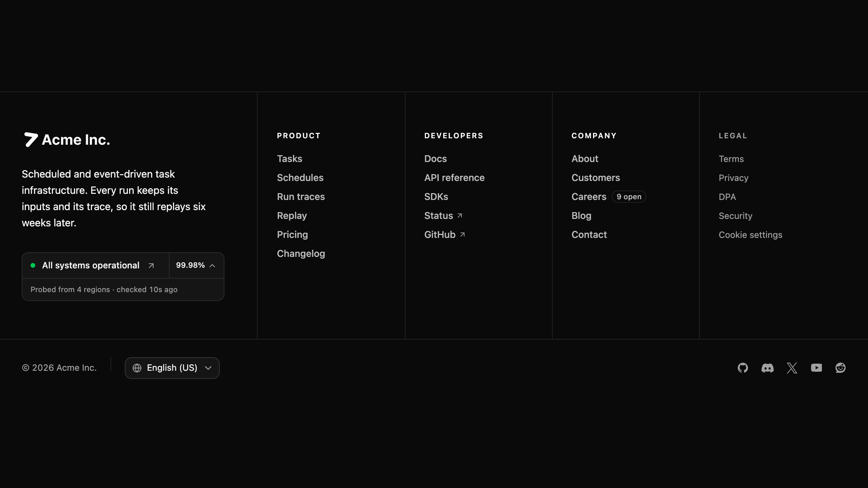This screenshot has width=868, height=488.
Task: Click the Acme Inc. logo
Action: pos(66,140)
